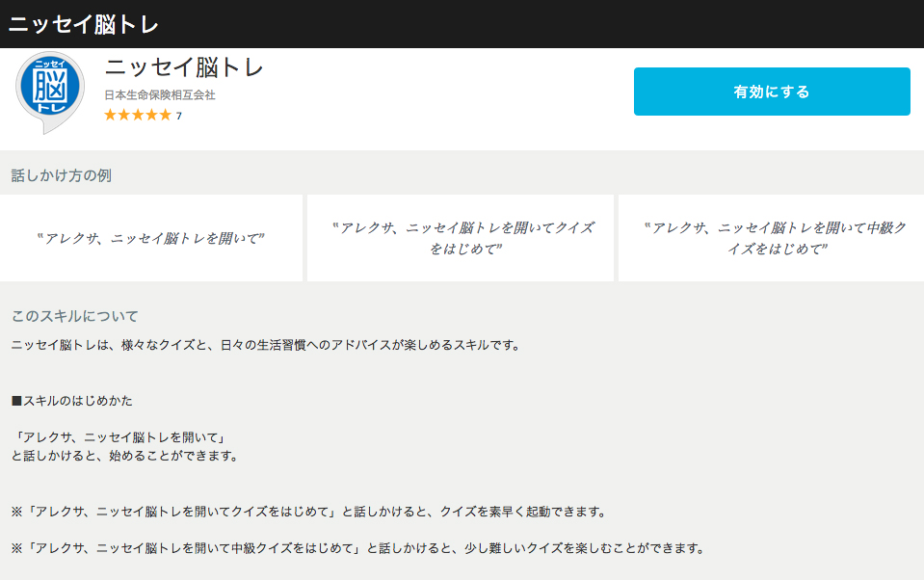The image size is (924, 580).
Task: Open the five-star rating
Action: click(138, 115)
